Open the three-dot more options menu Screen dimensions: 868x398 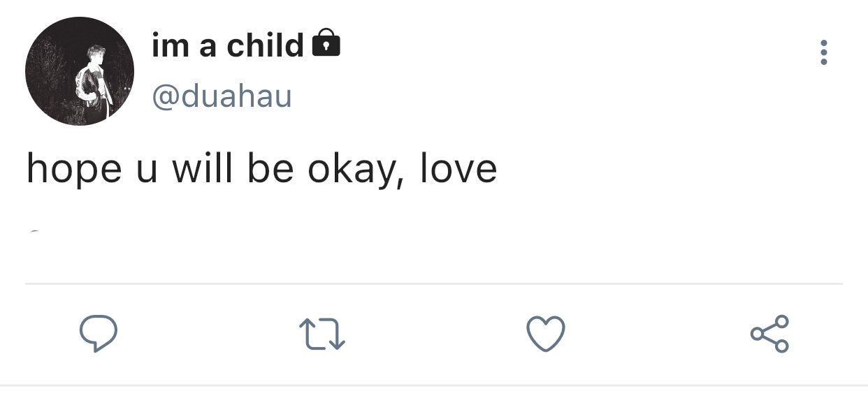point(824,52)
